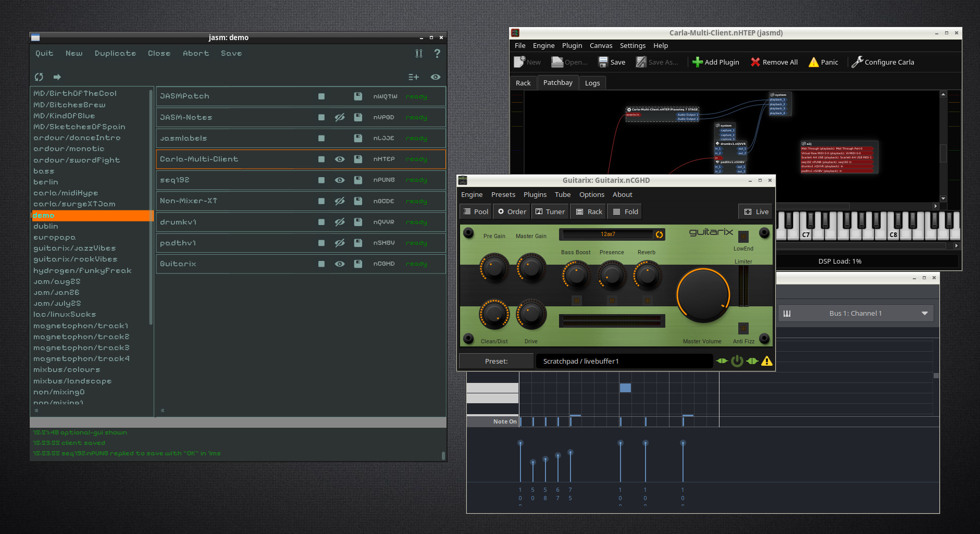The height and width of the screenshot is (534, 980).
Task: Click the jasm refresh session list icon
Action: click(39, 77)
